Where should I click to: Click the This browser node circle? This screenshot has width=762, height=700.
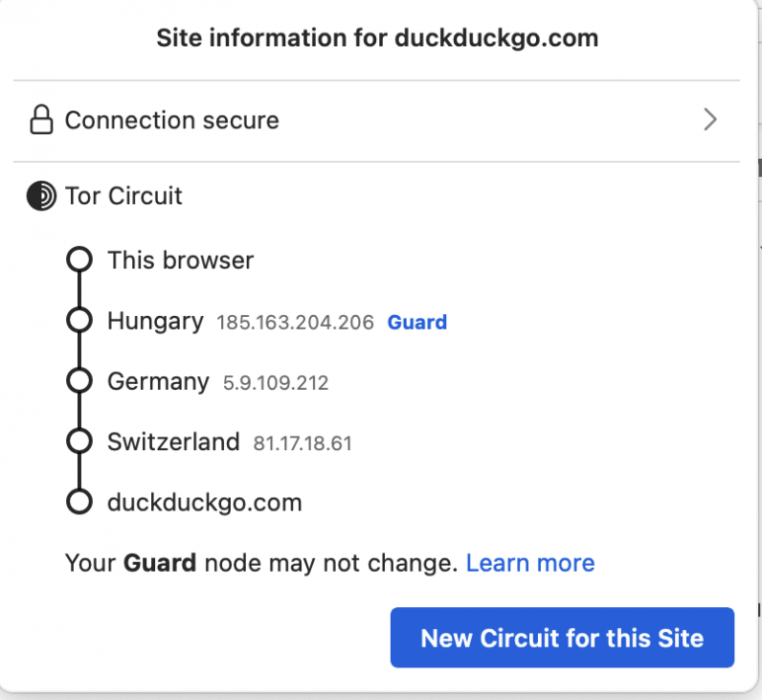point(79,260)
